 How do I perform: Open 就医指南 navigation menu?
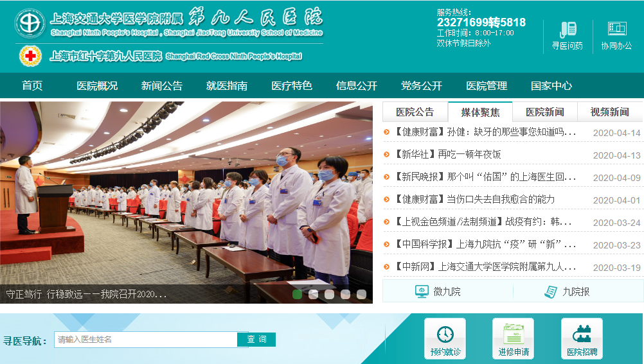(x=227, y=86)
